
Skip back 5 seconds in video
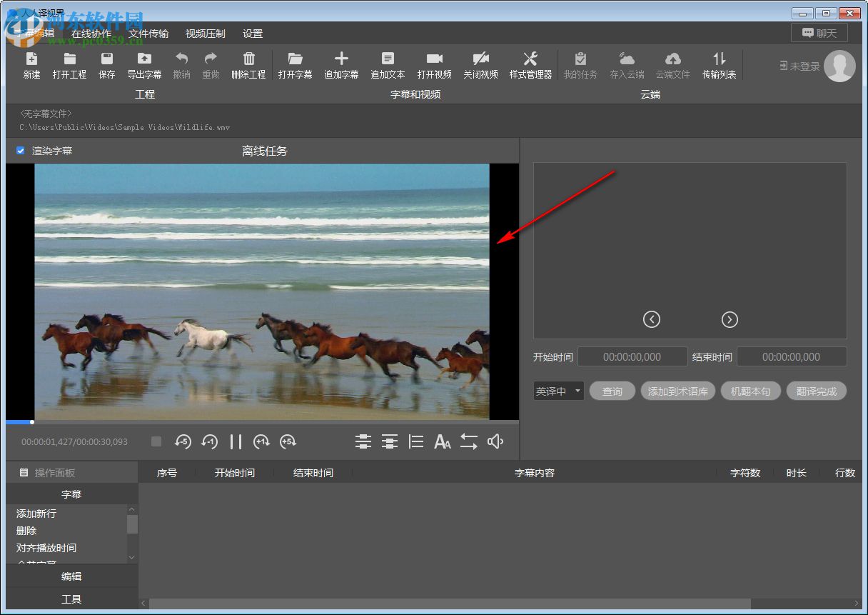[x=183, y=442]
